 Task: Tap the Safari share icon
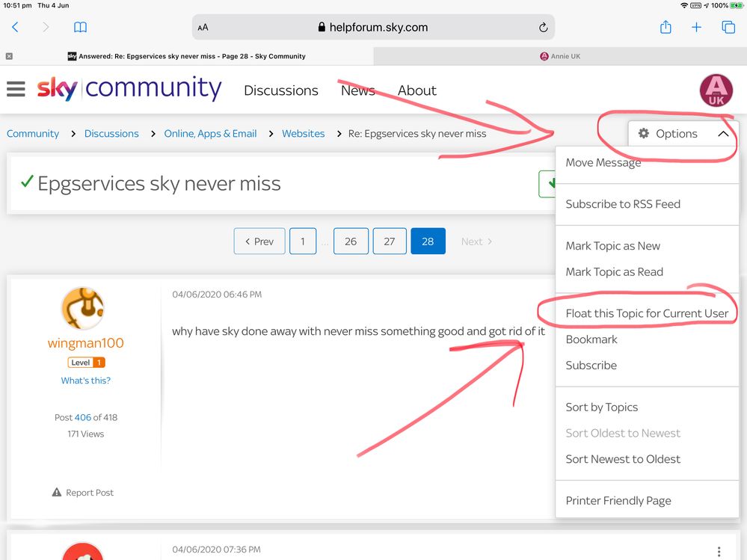click(665, 27)
